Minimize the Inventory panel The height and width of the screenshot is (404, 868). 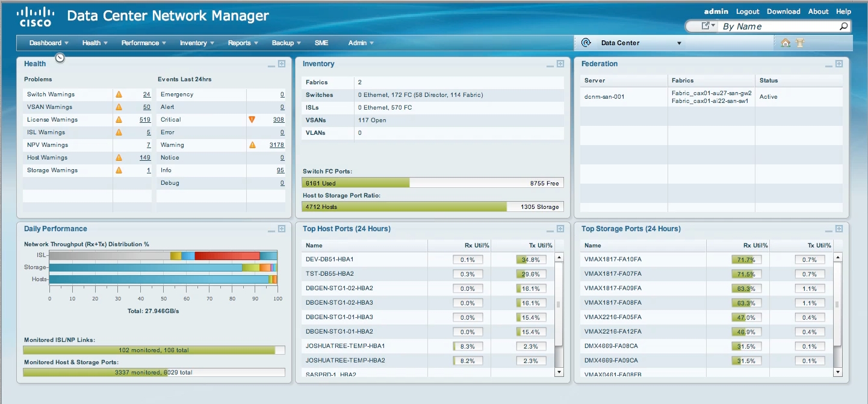pyautogui.click(x=550, y=65)
